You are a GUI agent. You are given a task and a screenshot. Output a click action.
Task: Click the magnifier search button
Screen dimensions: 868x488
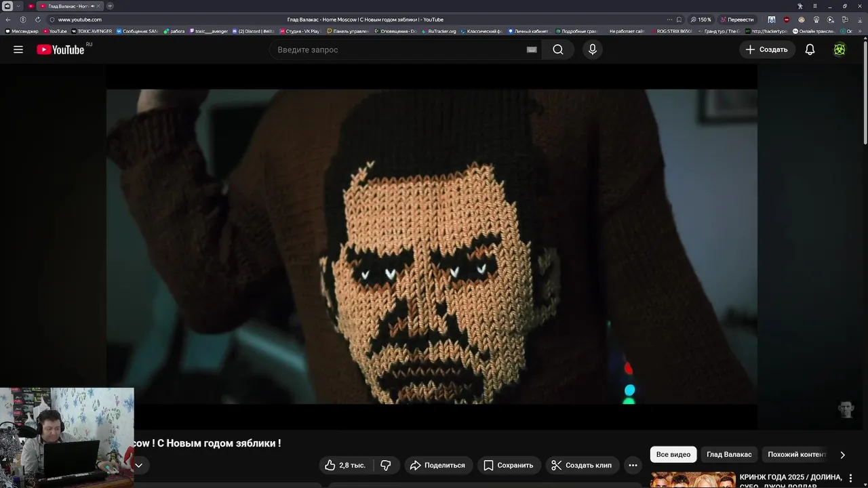tap(558, 49)
